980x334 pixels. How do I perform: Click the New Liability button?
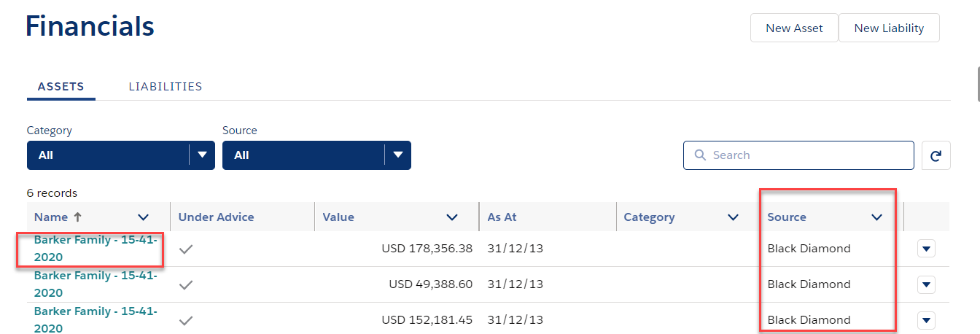coord(889,28)
